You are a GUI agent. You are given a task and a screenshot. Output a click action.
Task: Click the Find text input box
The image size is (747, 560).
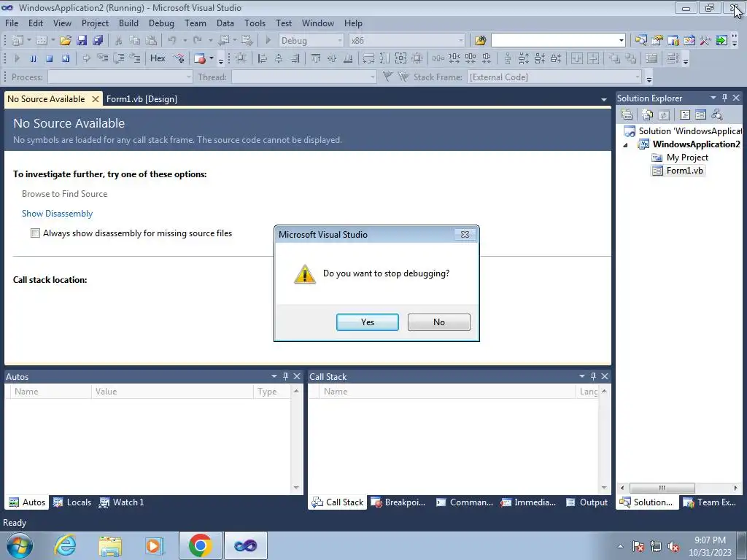tap(554, 41)
